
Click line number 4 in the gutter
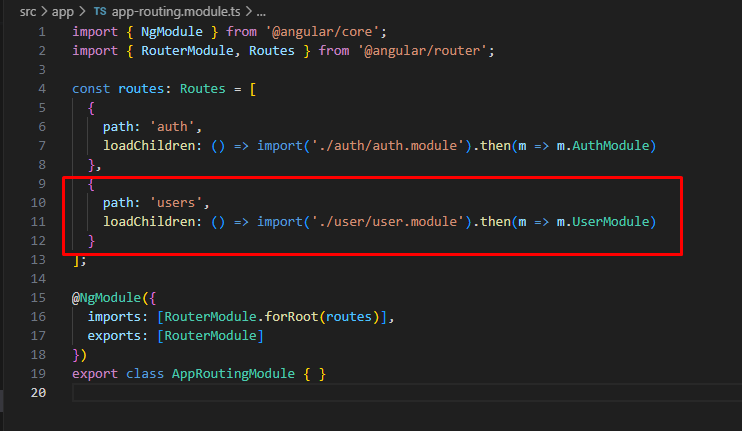coord(41,88)
